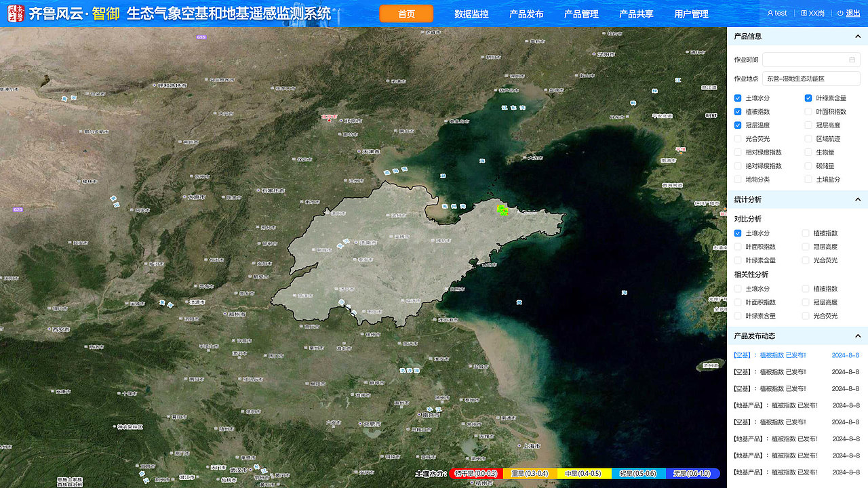
Task: Enable 叶面积指数 under 产品信息
Action: point(808,112)
